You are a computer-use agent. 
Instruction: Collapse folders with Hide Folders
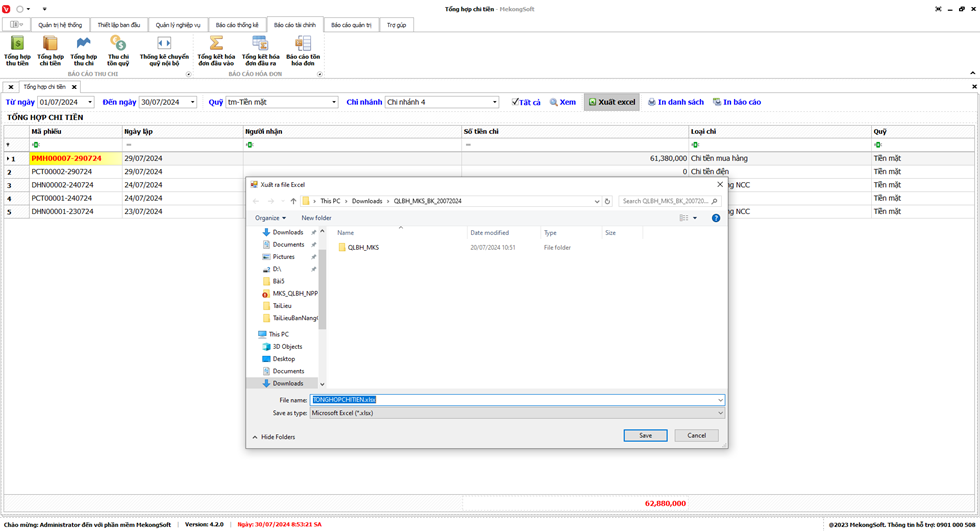click(x=274, y=437)
